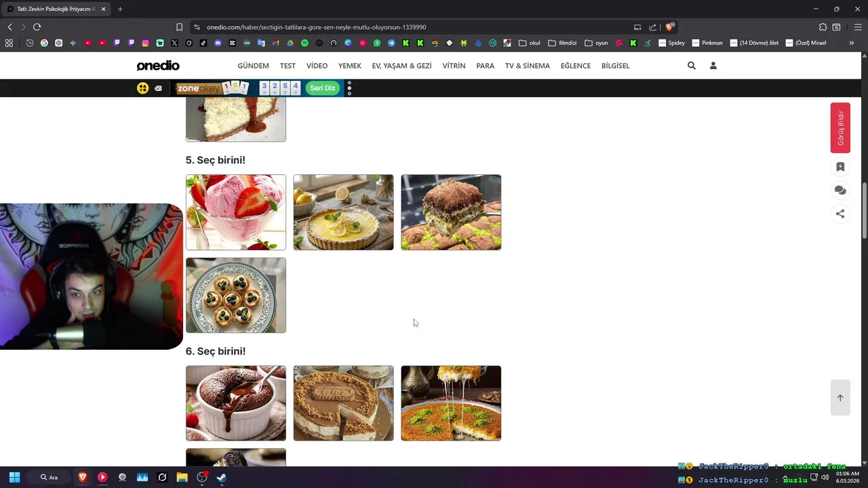
Task: Select the pistachio baklava cake option
Action: [451, 212]
